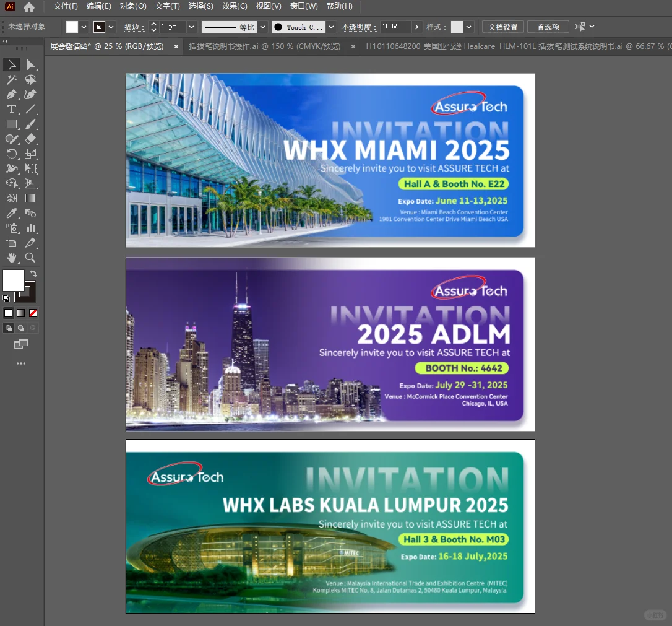
Task: Close the 展会邀请函 document tab
Action: click(176, 46)
